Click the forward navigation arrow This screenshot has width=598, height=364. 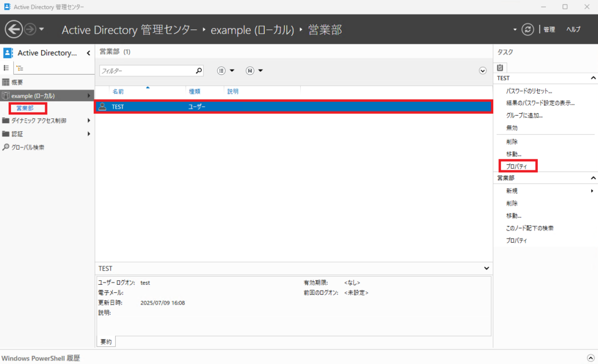[30, 29]
